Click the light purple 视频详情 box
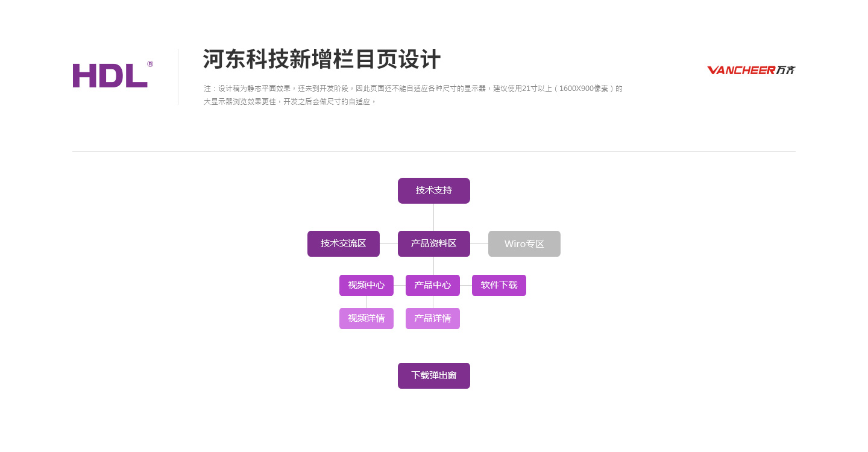 point(366,318)
